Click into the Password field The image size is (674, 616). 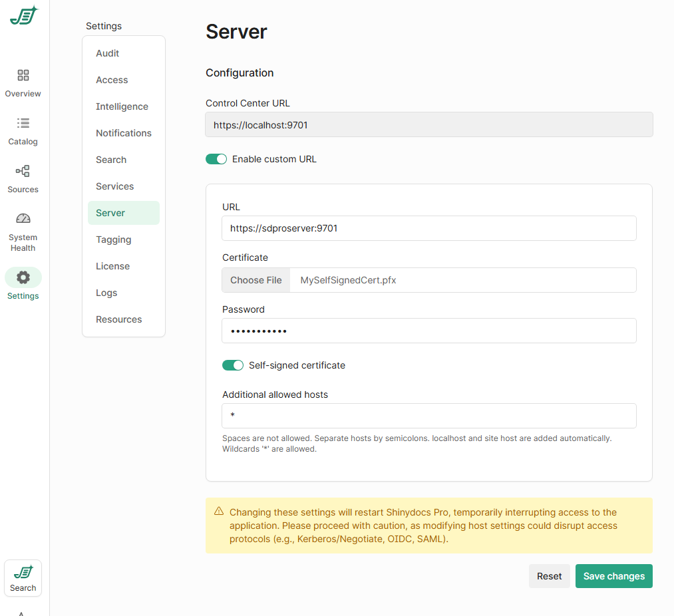[429, 331]
